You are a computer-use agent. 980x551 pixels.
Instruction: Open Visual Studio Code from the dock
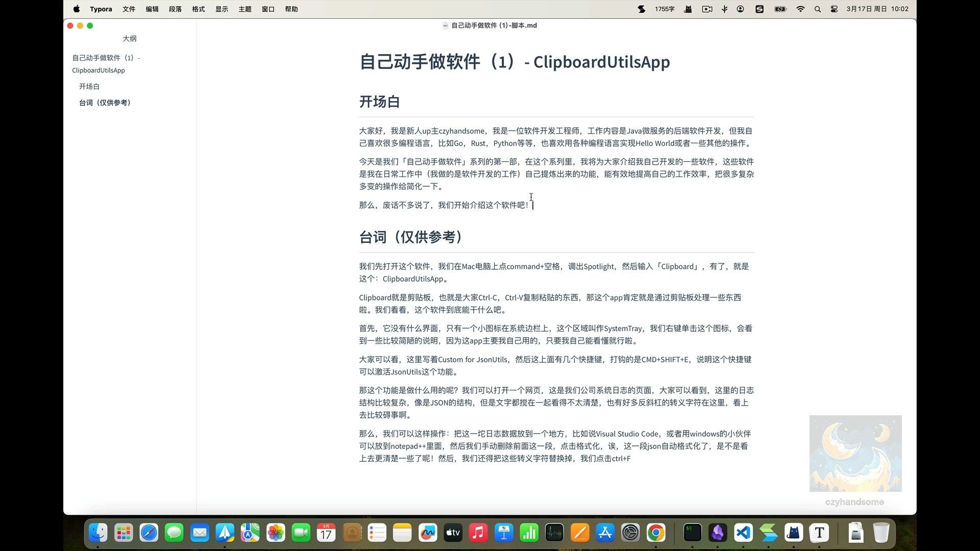(743, 533)
